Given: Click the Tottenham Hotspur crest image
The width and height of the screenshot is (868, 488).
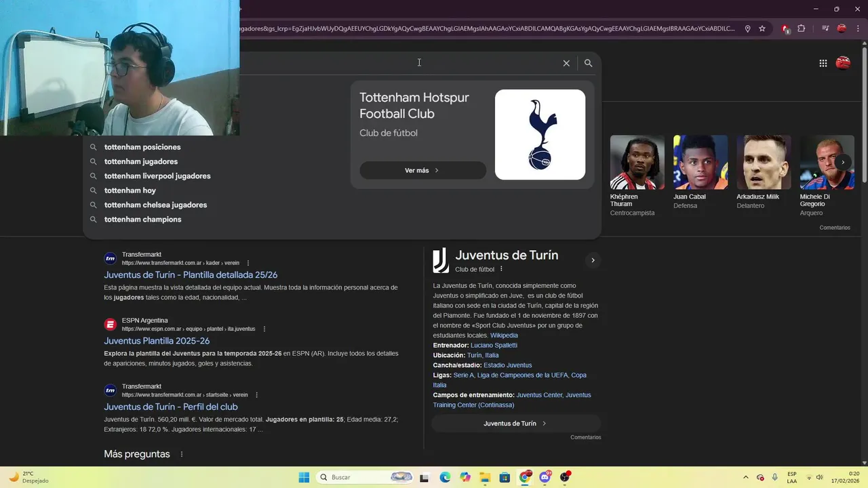Looking at the screenshot, I should [540, 134].
